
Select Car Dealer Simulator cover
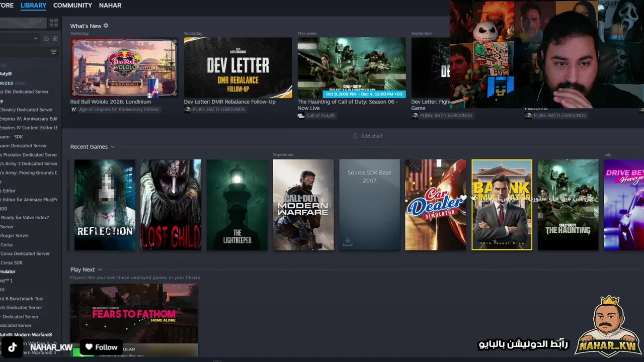coord(436,205)
